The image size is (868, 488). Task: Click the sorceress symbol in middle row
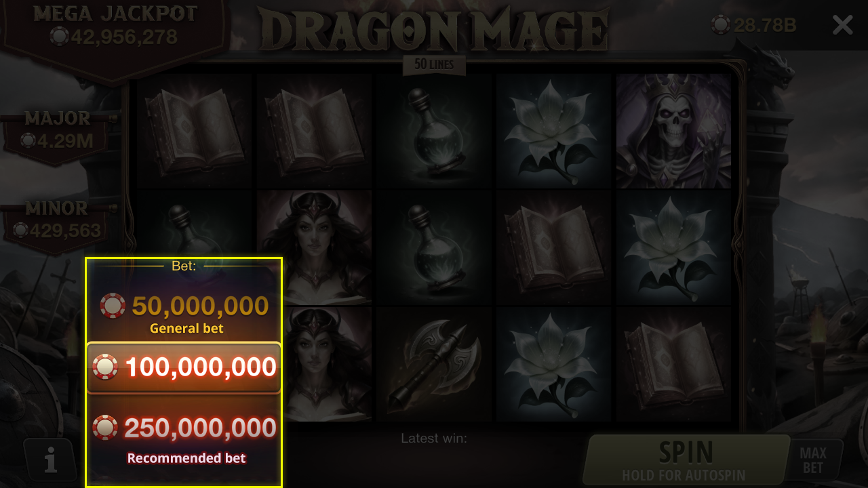315,247
